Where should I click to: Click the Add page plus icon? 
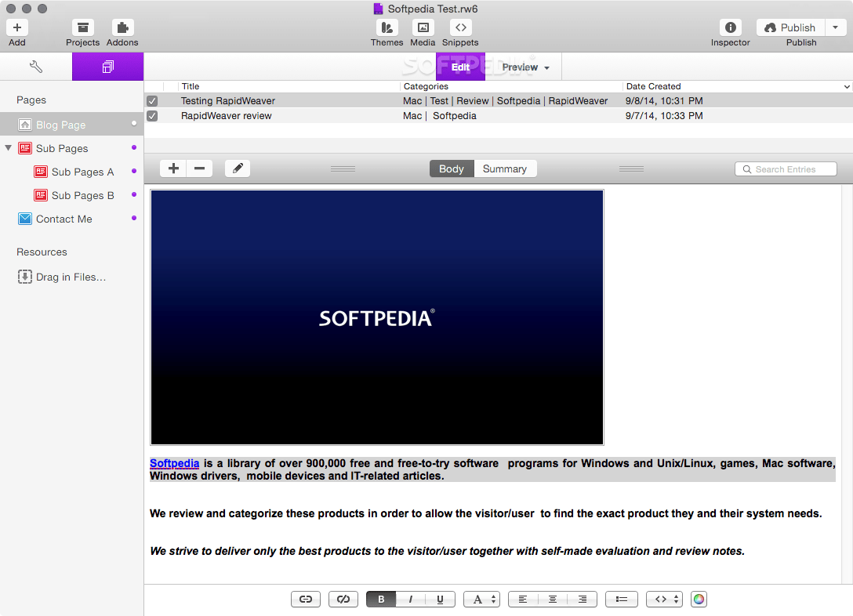[x=17, y=27]
